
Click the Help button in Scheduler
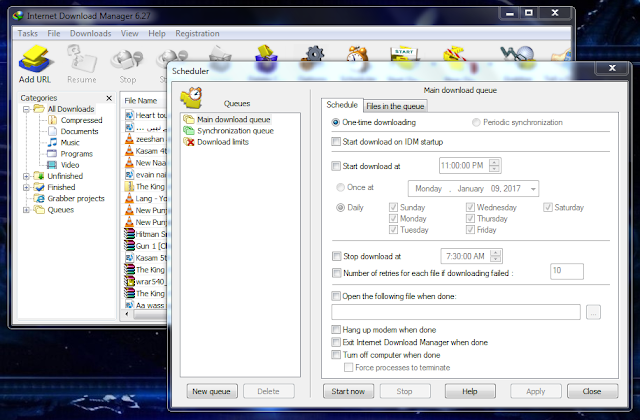click(470, 391)
